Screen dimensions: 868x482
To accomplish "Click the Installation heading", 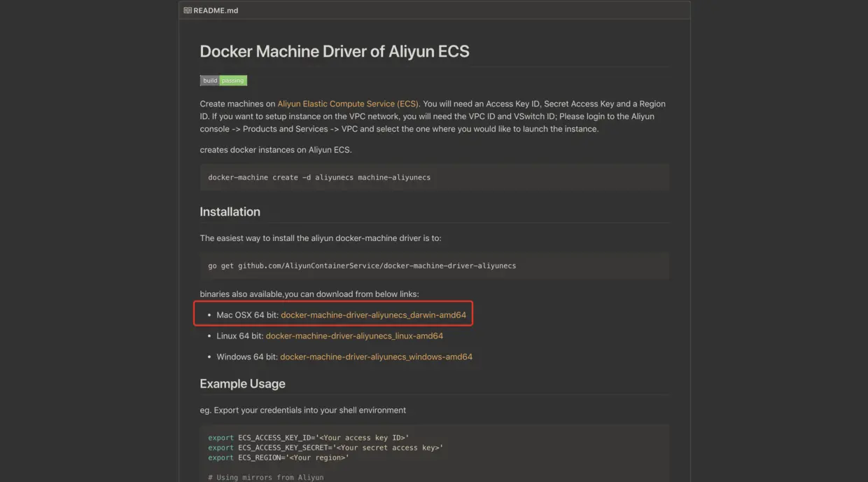I will [x=230, y=212].
